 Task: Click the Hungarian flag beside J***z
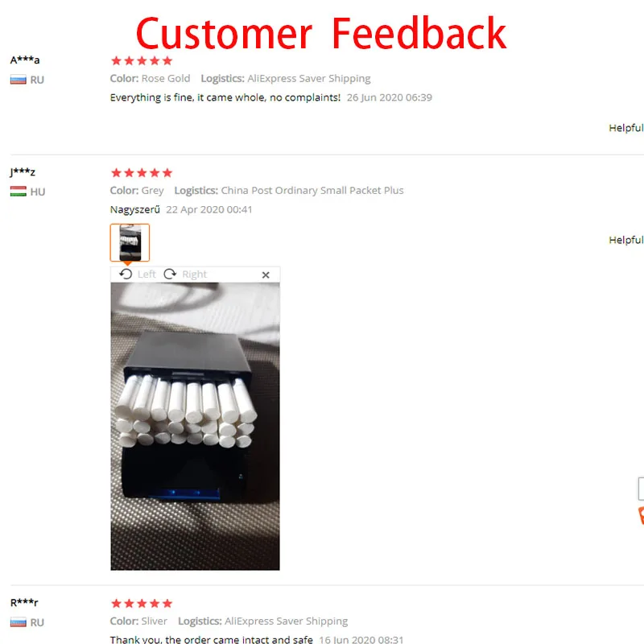(19, 192)
